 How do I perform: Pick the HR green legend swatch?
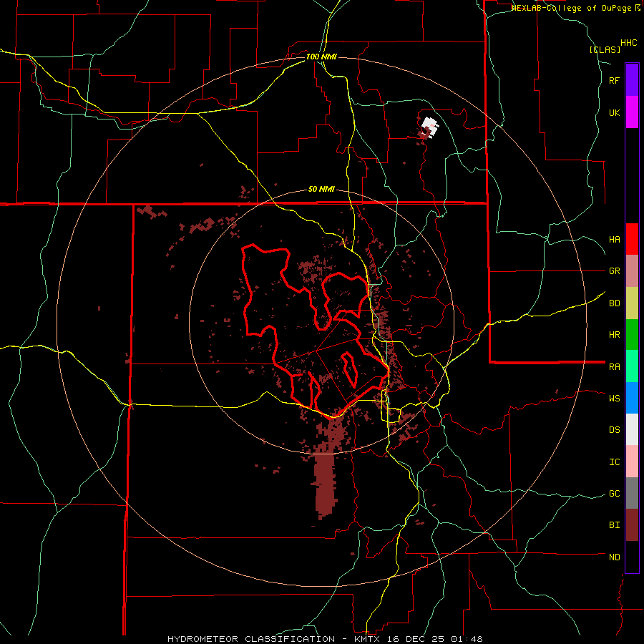point(632,335)
